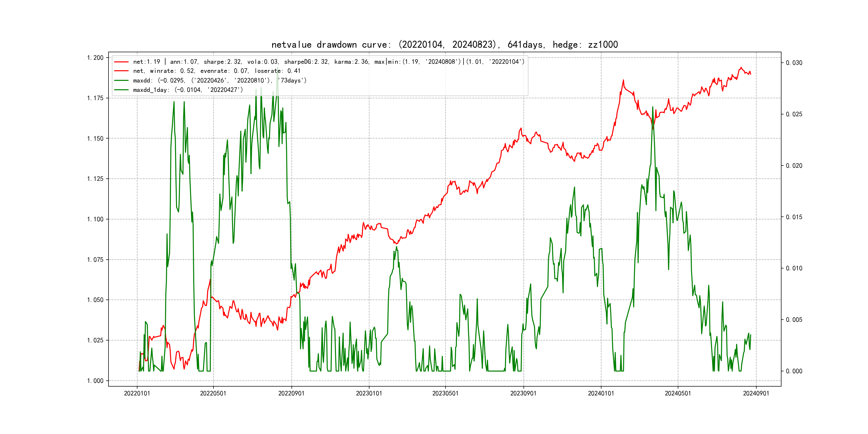
Task: Click the 0.030 right y-axis label
Action: click(x=794, y=63)
